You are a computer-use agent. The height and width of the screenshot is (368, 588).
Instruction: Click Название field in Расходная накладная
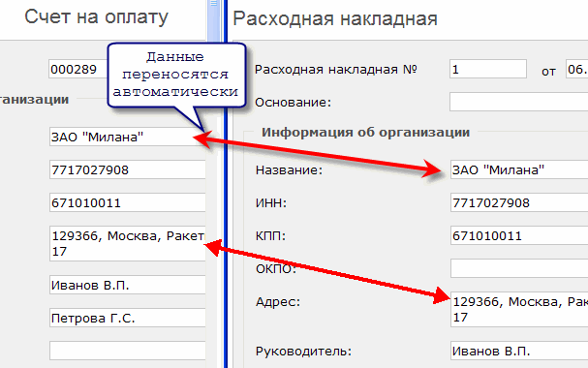pos(519,169)
